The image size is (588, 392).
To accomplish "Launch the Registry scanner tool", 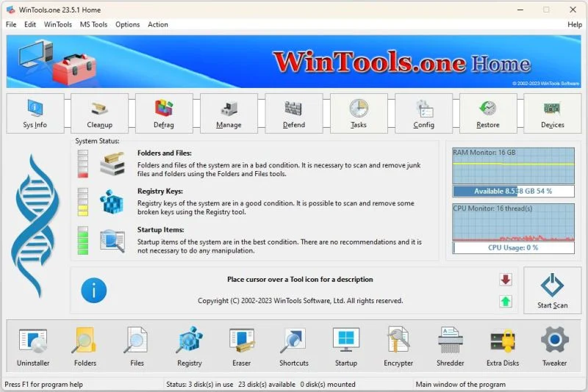I will point(190,346).
